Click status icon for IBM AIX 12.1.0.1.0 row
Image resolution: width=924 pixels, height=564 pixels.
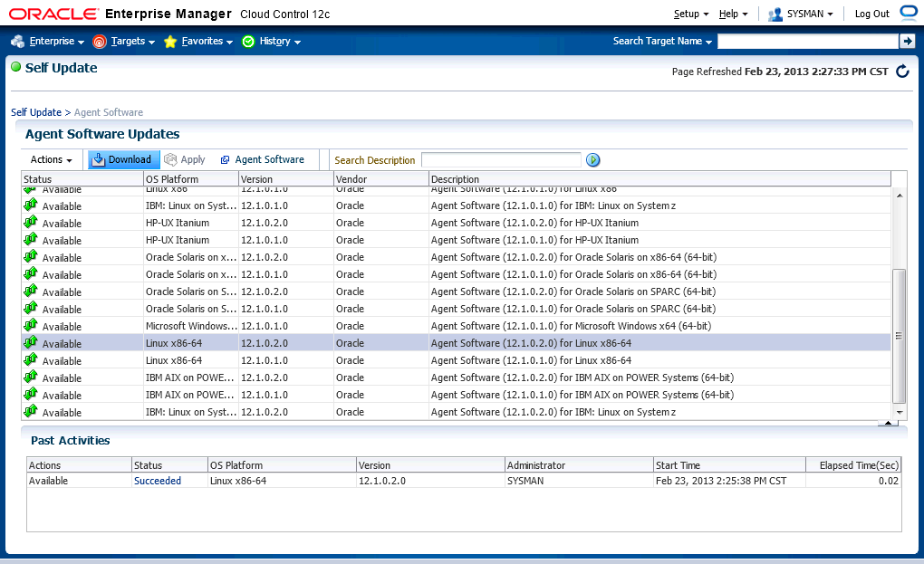pos(31,395)
